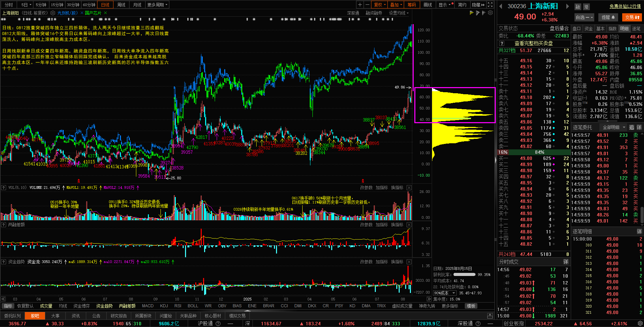
Task: Open the 显示 display dropdown
Action: coord(445,5)
